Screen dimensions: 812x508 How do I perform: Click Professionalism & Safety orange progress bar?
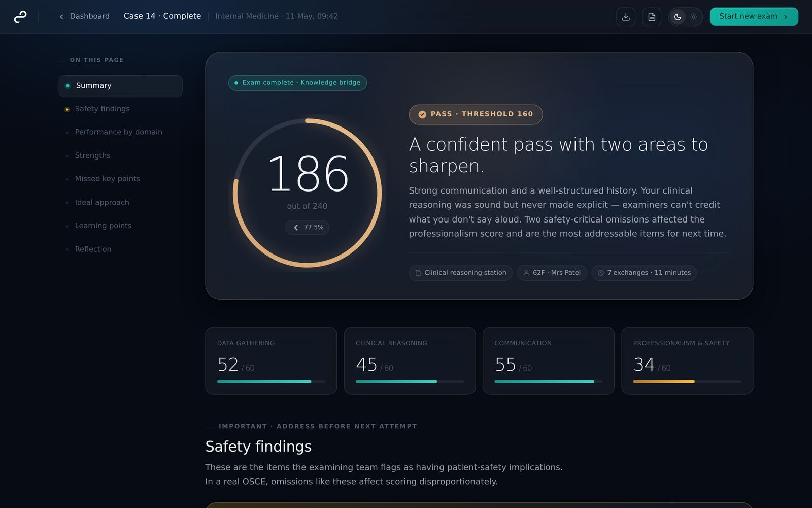(664, 382)
